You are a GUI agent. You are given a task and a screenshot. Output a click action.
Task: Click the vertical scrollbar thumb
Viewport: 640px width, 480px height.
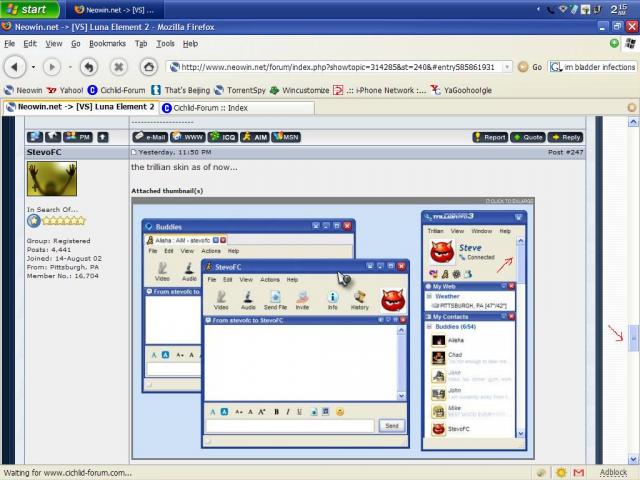633,338
